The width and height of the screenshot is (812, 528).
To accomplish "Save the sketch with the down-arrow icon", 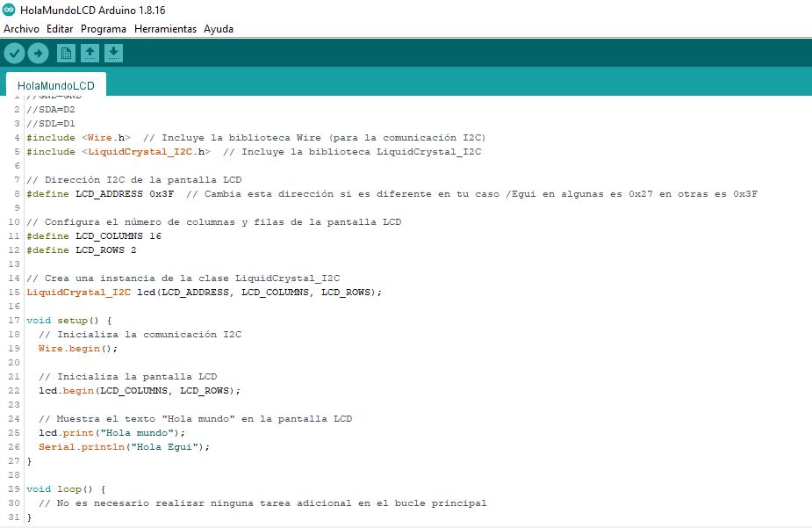I will (113, 53).
